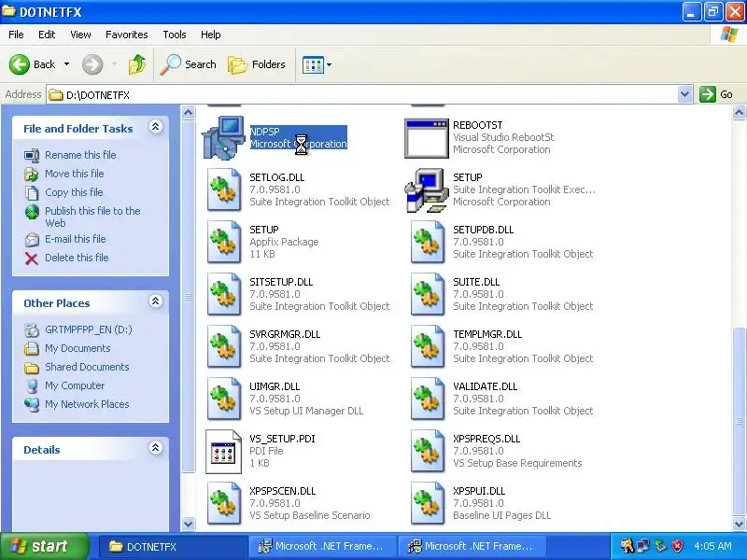Screen dimensions: 747x560
Task: Open Shared Documents link
Action: point(87,367)
